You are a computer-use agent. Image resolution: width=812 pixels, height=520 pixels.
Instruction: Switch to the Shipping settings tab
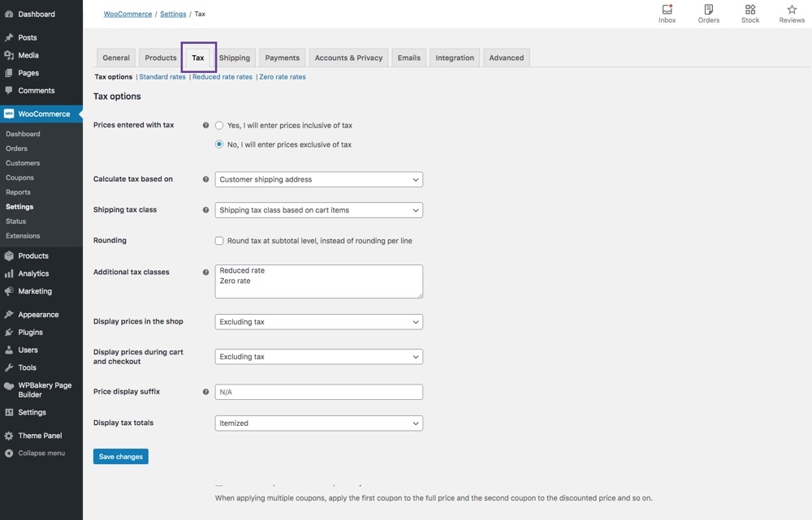[234, 58]
